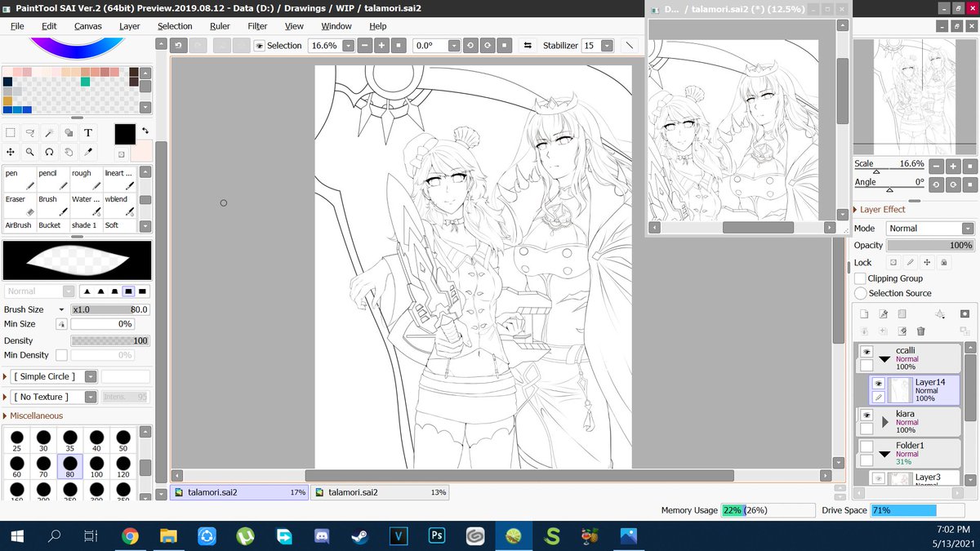980x551 pixels.
Task: Open the Layer menu
Action: click(129, 26)
